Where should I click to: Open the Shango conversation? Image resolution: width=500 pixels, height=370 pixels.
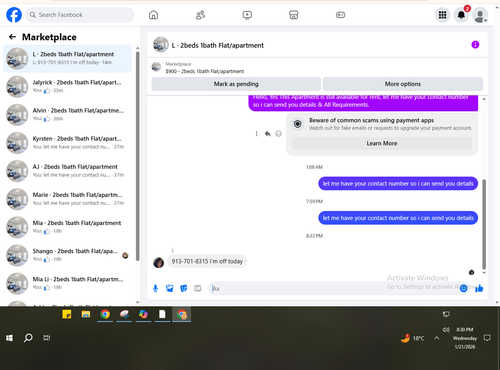67,255
